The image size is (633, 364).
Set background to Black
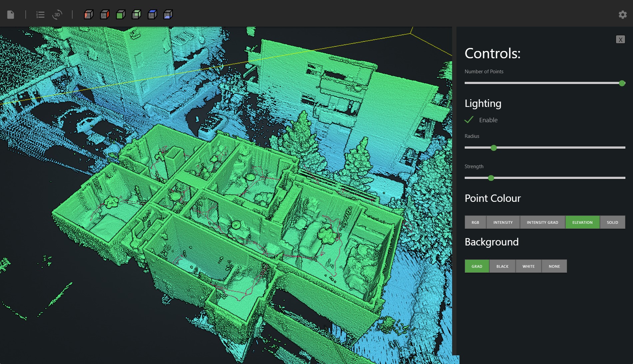coord(502,266)
